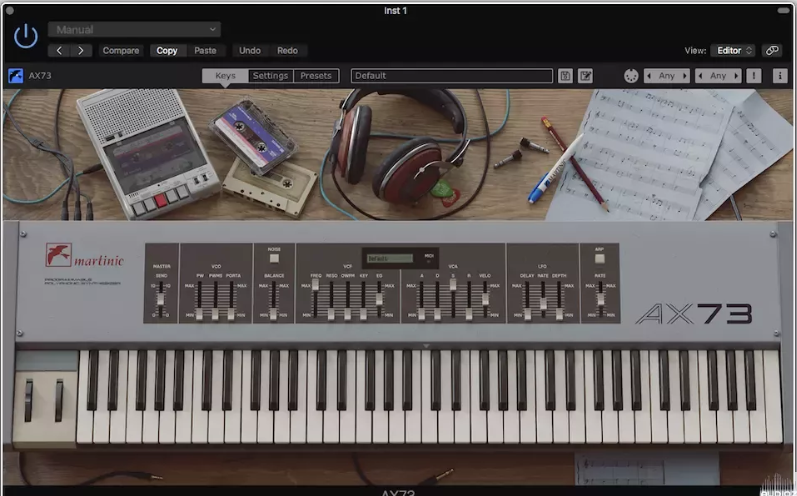Close the Inst 1 plugin window
This screenshot has height=496, width=797.
(x=9, y=10)
